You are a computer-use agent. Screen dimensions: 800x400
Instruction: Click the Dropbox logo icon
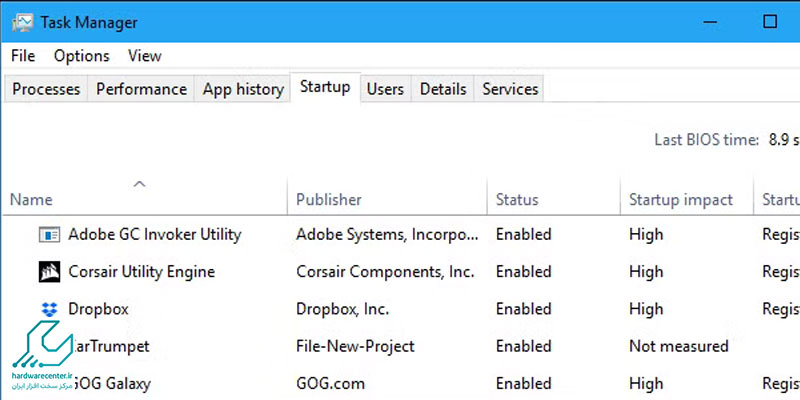pyautogui.click(x=49, y=309)
